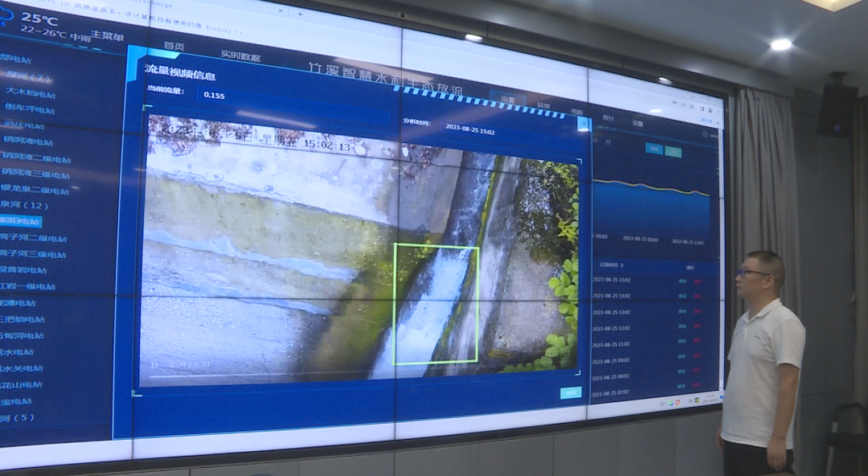
Task: Select the highlighted 朝阳电站 entry
Action: (20, 221)
